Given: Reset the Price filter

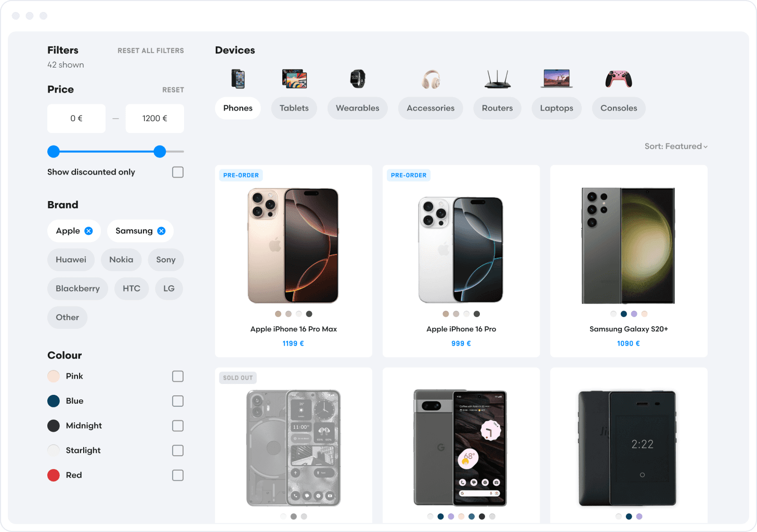Looking at the screenshot, I should point(173,90).
